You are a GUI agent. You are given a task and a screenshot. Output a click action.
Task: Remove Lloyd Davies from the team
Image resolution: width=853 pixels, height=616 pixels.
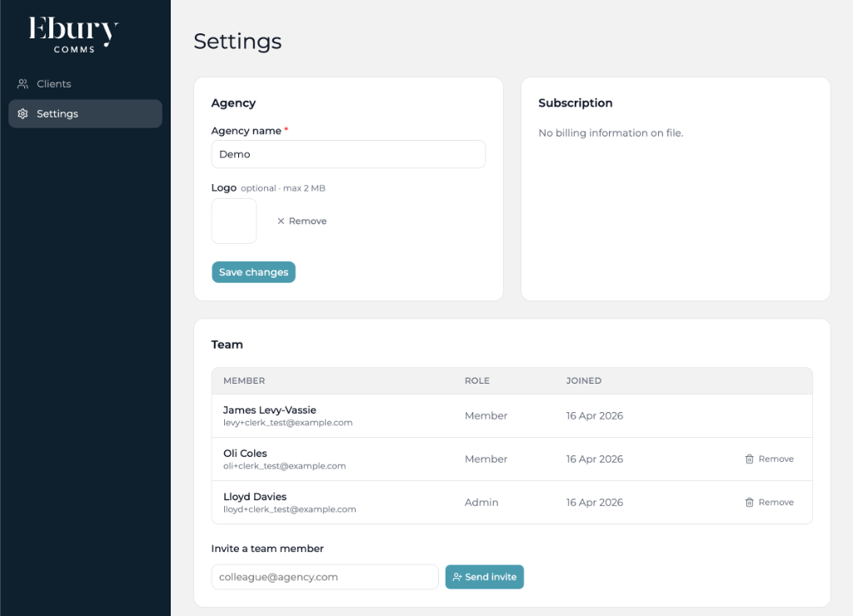click(x=769, y=502)
